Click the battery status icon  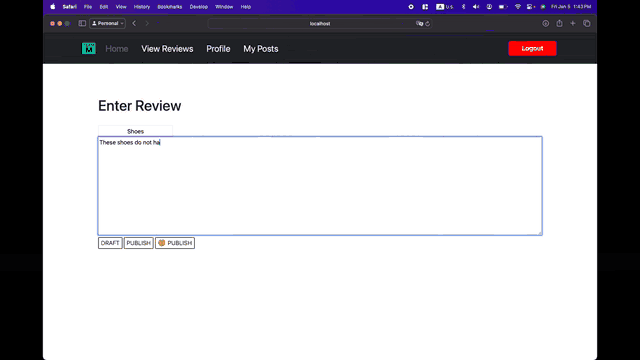tap(503, 7)
